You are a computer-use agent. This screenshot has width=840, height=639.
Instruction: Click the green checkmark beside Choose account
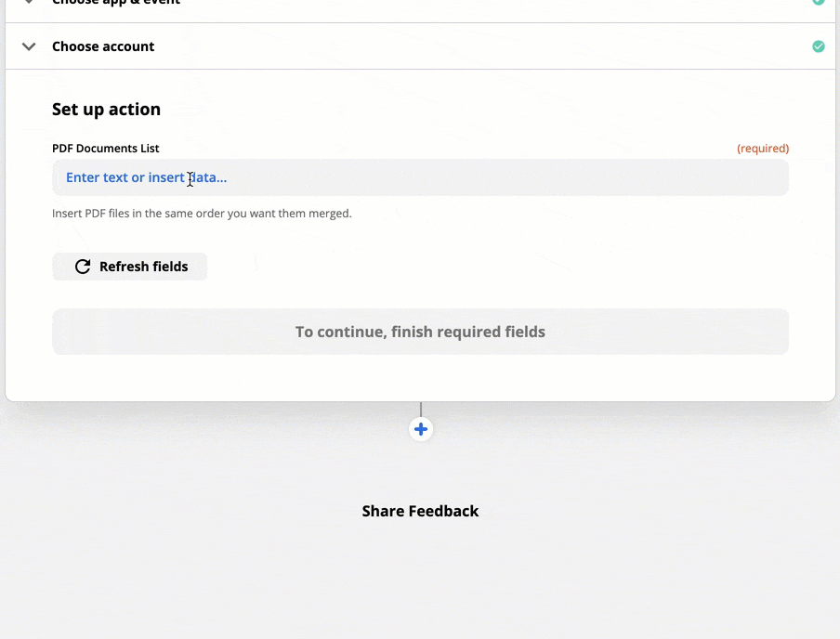pyautogui.click(x=818, y=46)
